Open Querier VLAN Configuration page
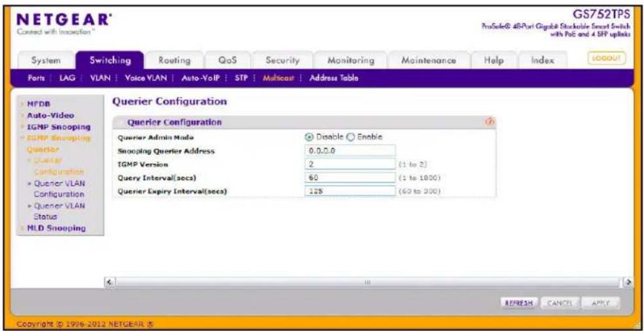This screenshot has width=644, height=331. (x=59, y=188)
